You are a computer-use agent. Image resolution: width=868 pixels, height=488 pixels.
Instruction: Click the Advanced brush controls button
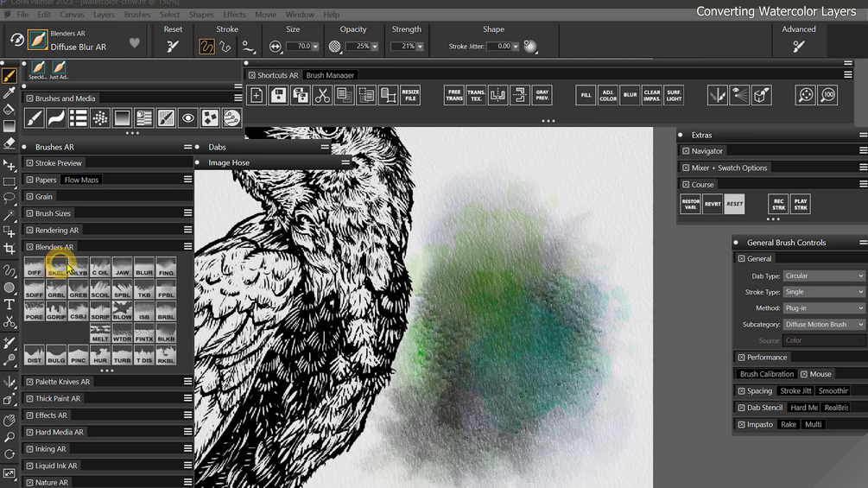tap(798, 47)
